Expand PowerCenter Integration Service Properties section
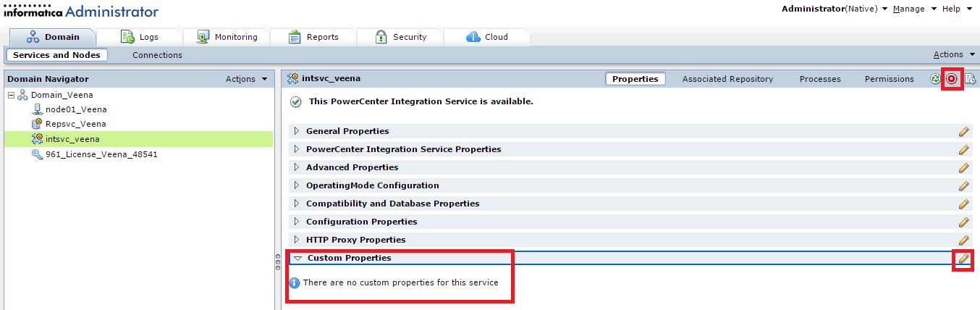 (296, 149)
